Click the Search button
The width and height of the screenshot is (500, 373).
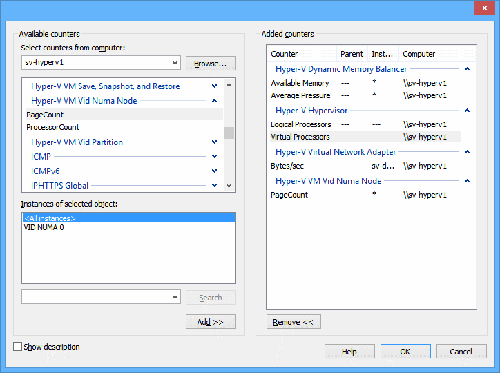pyautogui.click(x=211, y=297)
